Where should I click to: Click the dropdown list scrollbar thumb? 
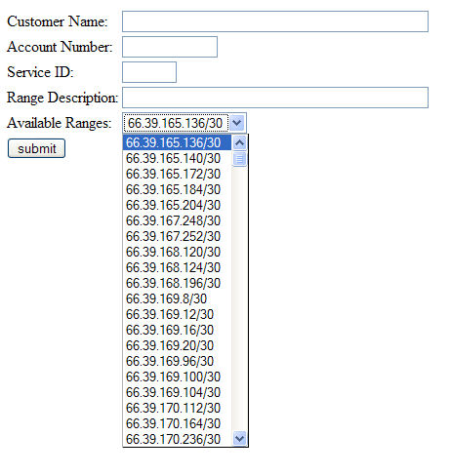pyautogui.click(x=240, y=159)
